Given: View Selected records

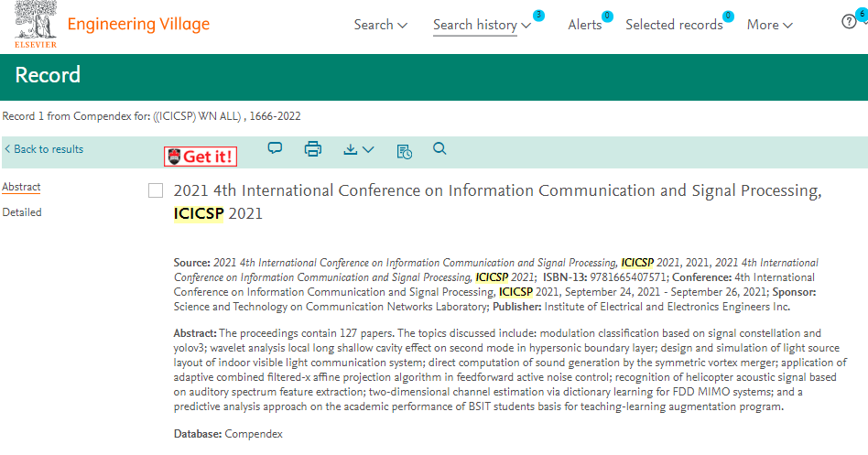Looking at the screenshot, I should [x=674, y=25].
